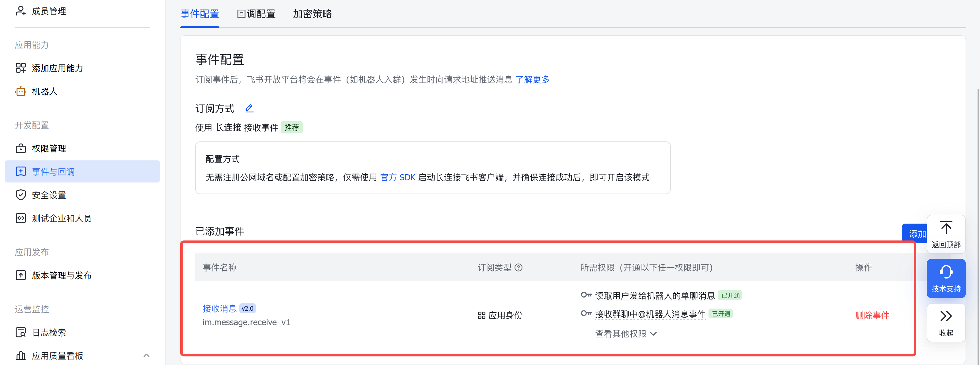Collapse the 应用质量看板 section
980x365 pixels.
[x=146, y=355]
